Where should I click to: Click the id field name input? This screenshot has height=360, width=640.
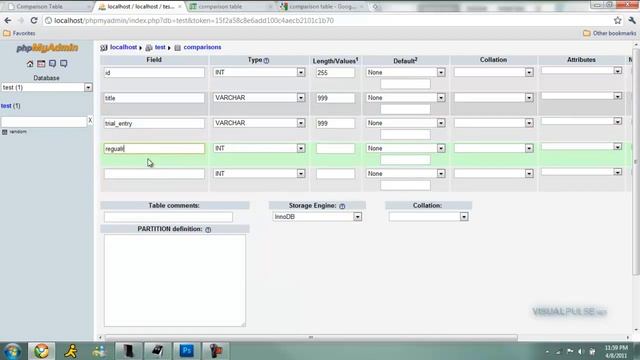pyautogui.click(x=154, y=73)
